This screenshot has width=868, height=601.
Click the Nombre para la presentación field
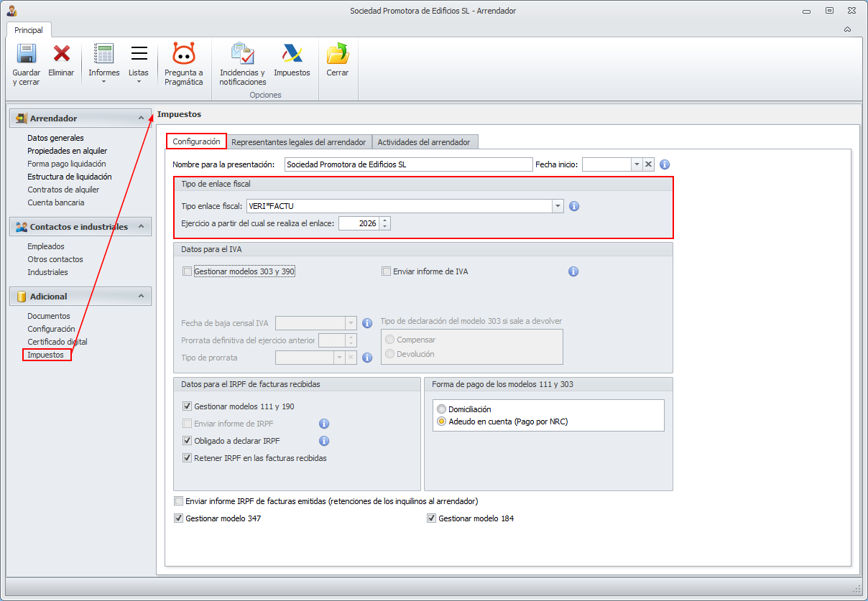pos(408,164)
